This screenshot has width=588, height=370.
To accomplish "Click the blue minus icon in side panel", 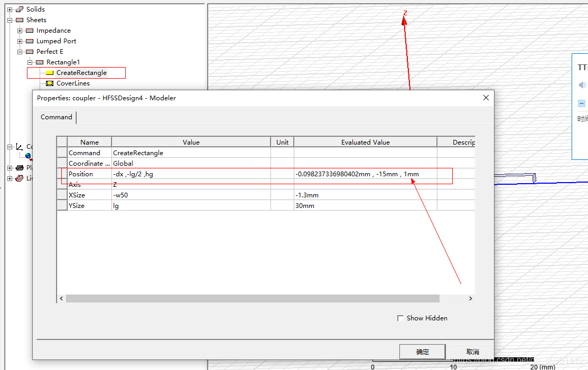I will [582, 103].
